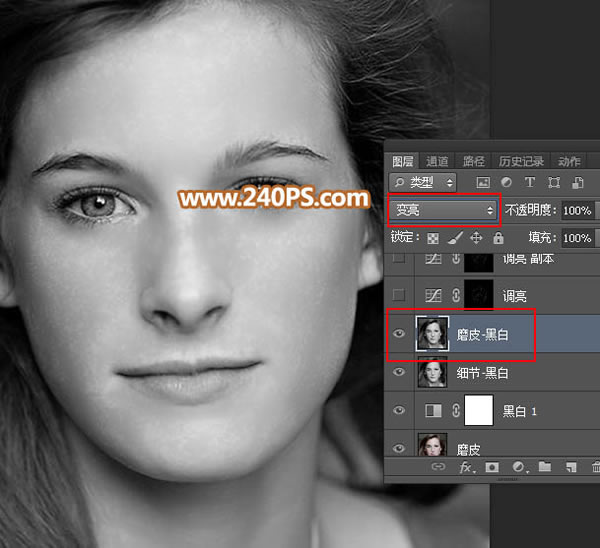The height and width of the screenshot is (548, 600).
Task: Switch to the 动作 tab
Action: tap(569, 161)
